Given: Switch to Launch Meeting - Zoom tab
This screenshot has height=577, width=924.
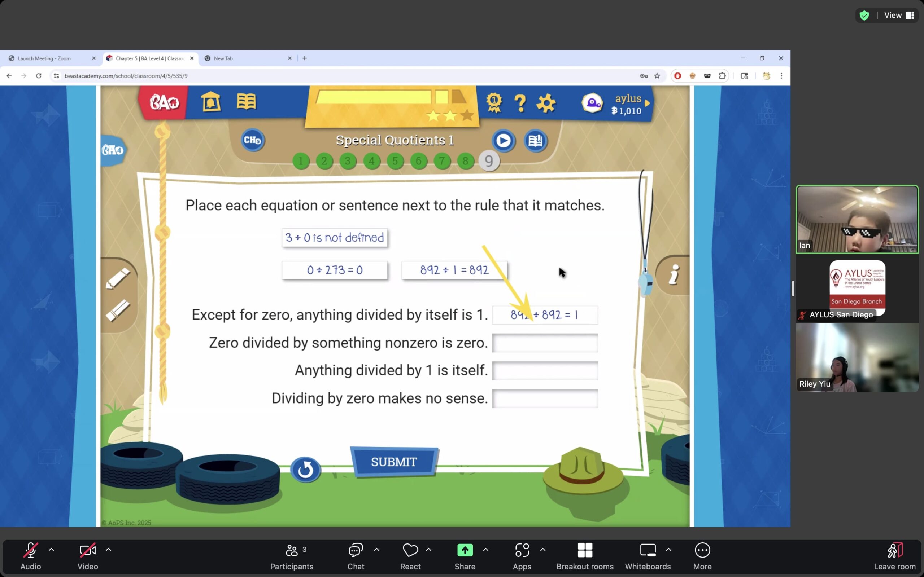Looking at the screenshot, I should [44, 58].
